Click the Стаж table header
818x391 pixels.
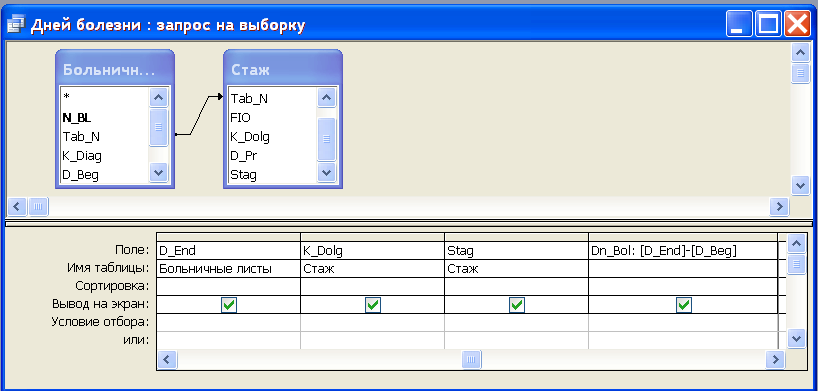(x=283, y=69)
